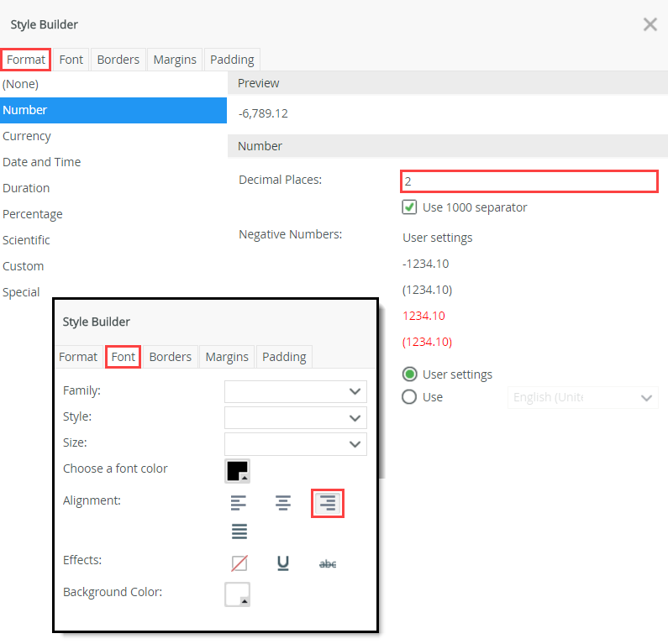This screenshot has width=668, height=644.
Task: Open the font color picker swatch
Action: pos(237,470)
